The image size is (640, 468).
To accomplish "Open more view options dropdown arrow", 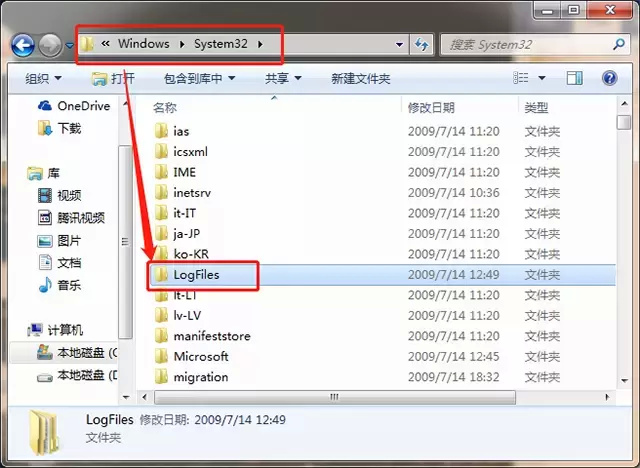I will [x=542, y=78].
